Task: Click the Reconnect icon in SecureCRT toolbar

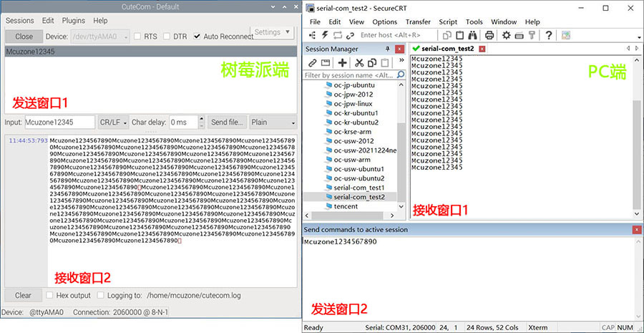Action: pyautogui.click(x=338, y=35)
